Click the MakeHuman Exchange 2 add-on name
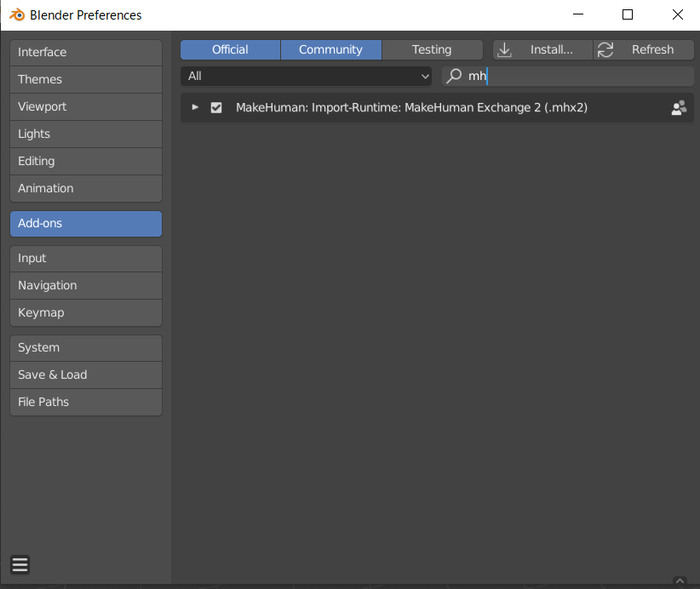Image resolution: width=700 pixels, height=589 pixels. pyautogui.click(x=411, y=107)
